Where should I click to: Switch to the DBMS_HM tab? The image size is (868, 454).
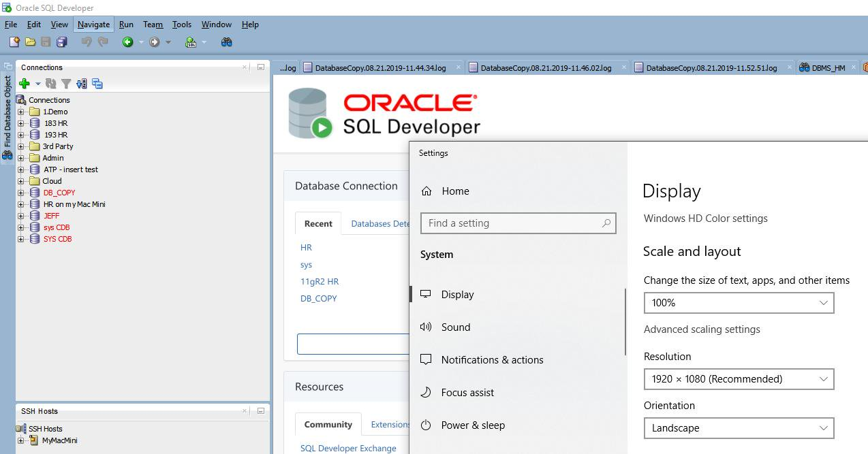[827, 67]
